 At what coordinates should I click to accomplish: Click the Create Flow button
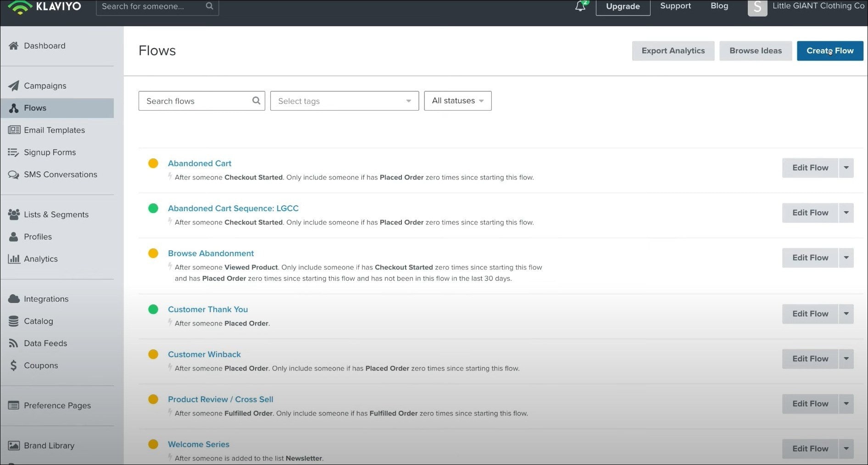pyautogui.click(x=830, y=51)
